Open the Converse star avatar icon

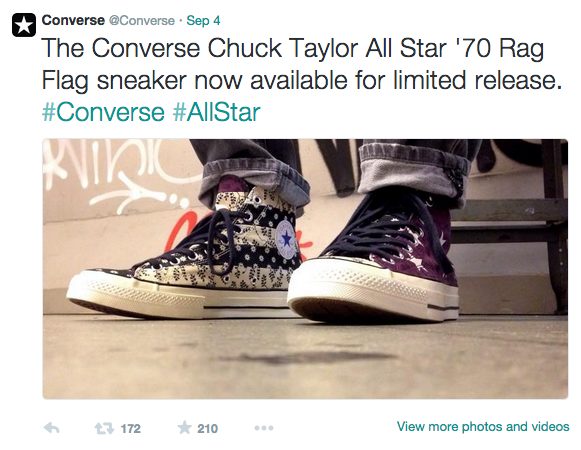(24, 25)
